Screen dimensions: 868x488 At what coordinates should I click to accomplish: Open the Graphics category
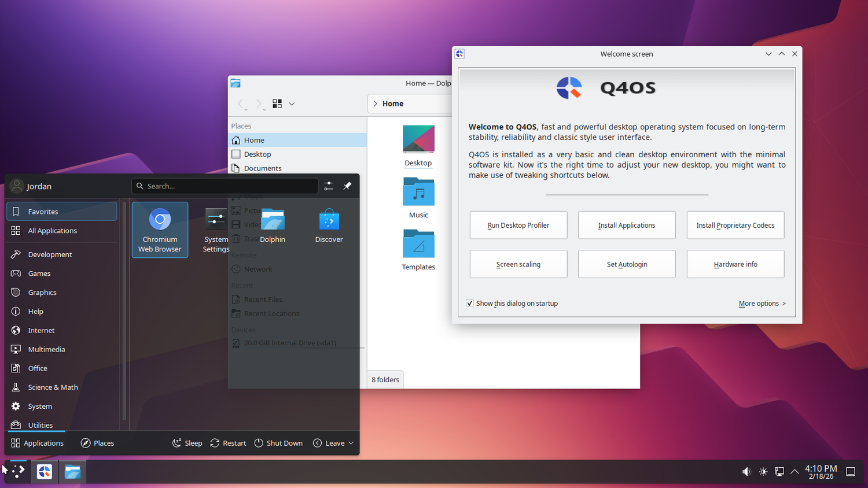click(x=62, y=293)
